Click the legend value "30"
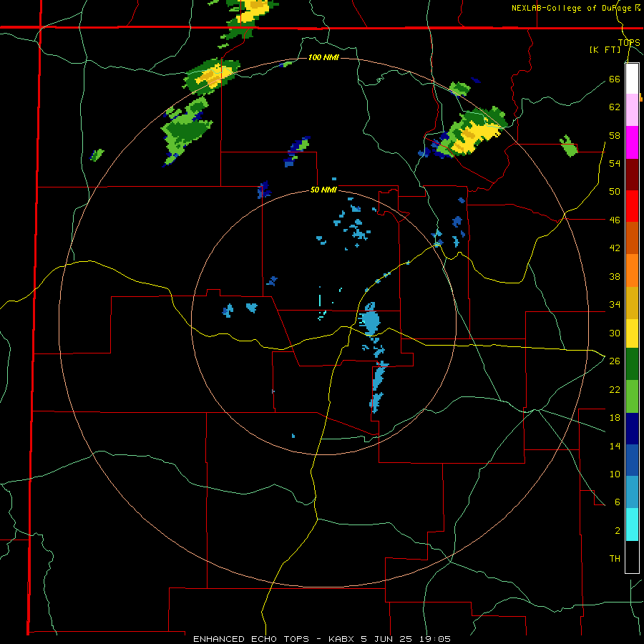The image size is (644, 644). [x=615, y=333]
